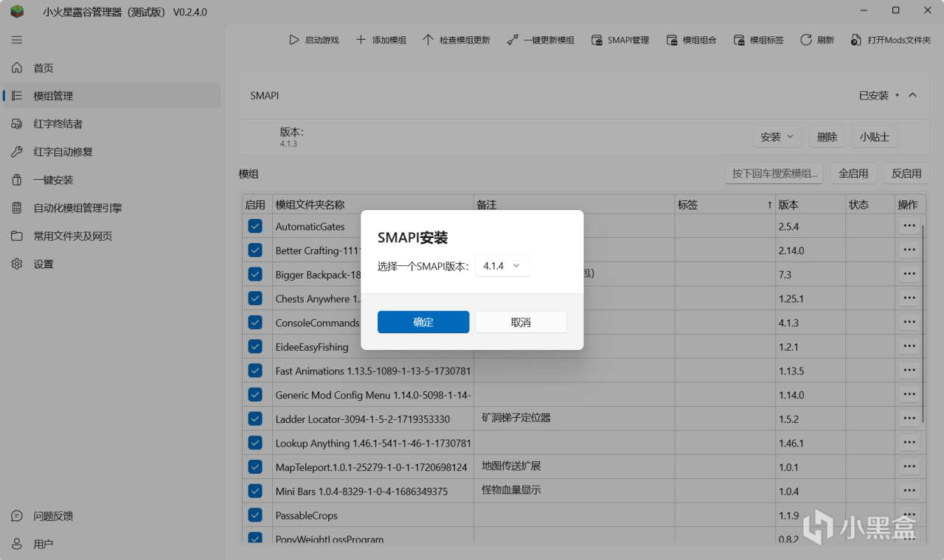The image size is (944, 560).
Task: Confirm SMAPI install with 确定
Action: pyautogui.click(x=423, y=322)
